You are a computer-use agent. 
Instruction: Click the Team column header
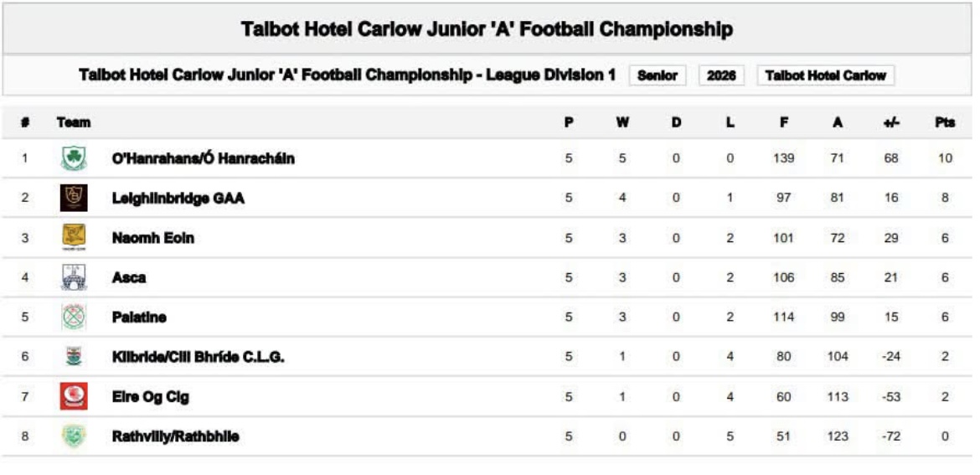pos(74,122)
